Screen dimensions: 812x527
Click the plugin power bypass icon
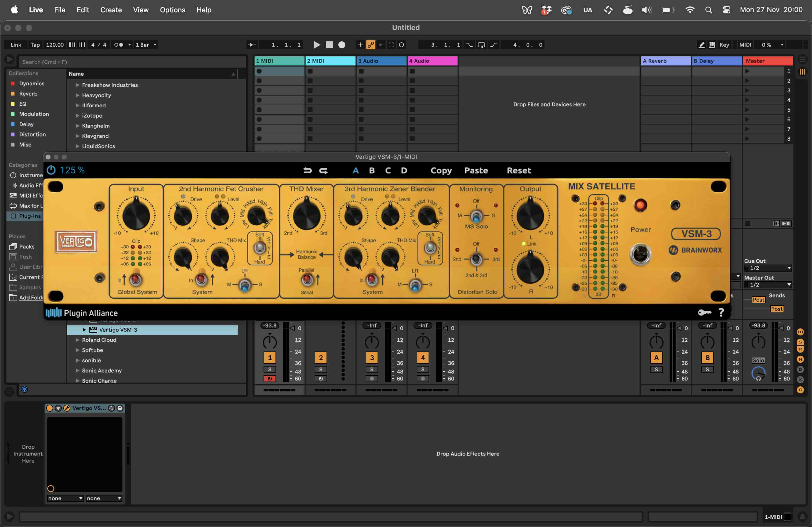[x=51, y=170]
